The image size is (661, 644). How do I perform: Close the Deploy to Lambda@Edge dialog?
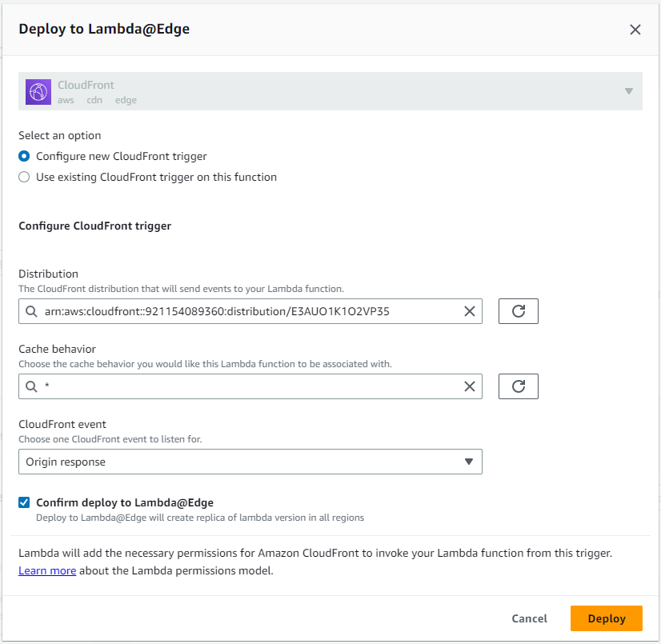(635, 30)
